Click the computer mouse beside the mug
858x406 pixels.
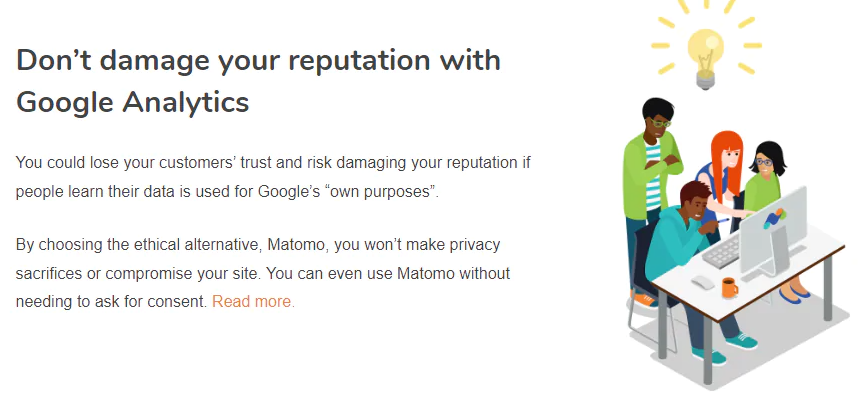click(704, 283)
